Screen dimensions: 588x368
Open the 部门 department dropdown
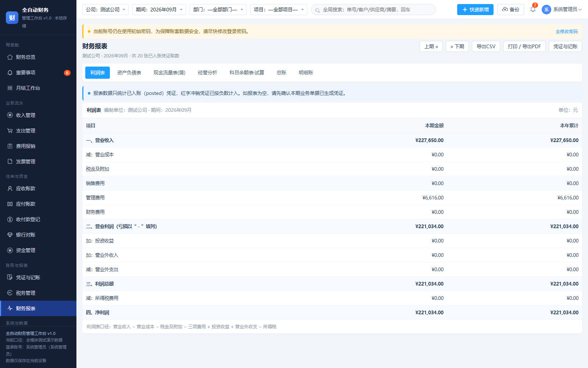218,10
